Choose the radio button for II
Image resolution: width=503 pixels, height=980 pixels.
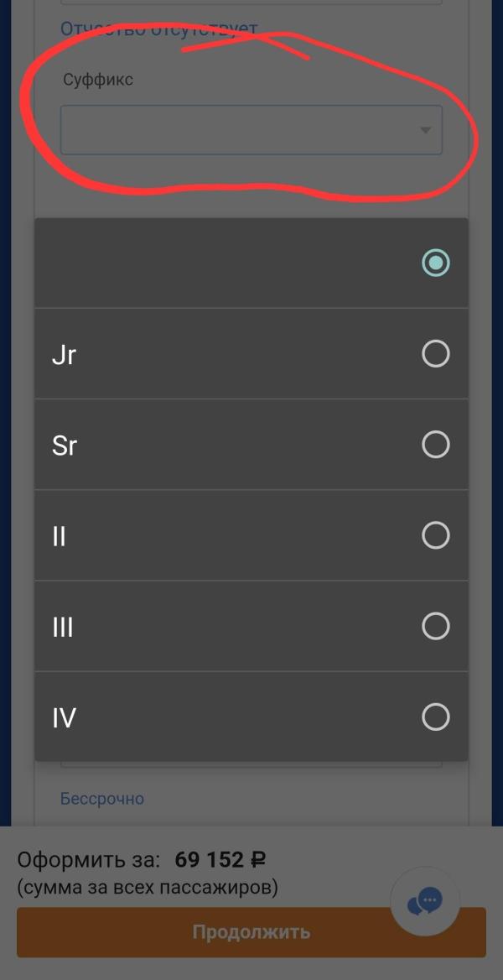[435, 535]
